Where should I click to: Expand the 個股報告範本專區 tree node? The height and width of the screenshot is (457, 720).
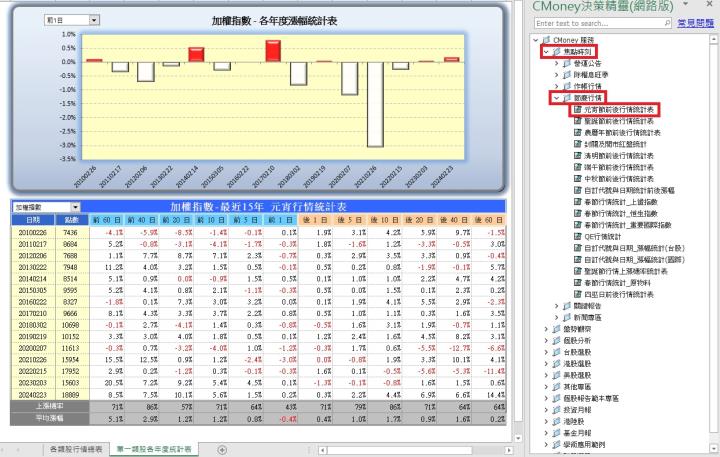coord(546,398)
